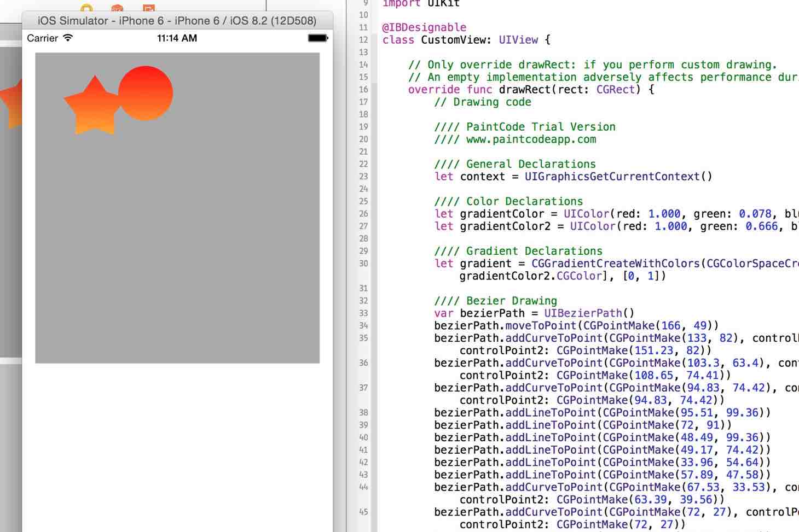Image resolution: width=799 pixels, height=532 pixels.
Task: Click the 11:14 AM clock text
Action: click(x=177, y=38)
